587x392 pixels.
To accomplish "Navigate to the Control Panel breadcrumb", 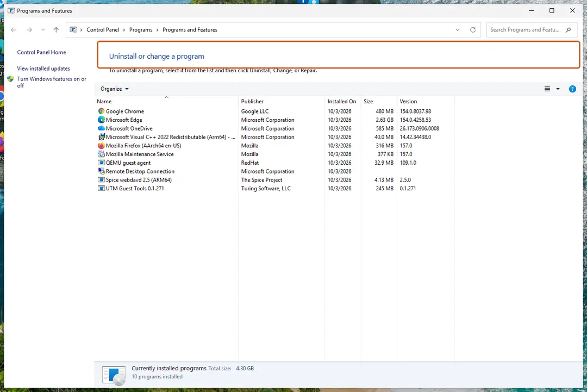I will [x=103, y=29].
